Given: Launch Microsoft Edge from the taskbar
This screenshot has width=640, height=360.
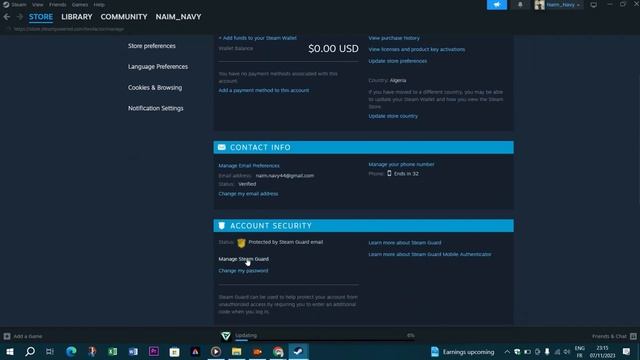Looking at the screenshot, I should pos(71,351).
